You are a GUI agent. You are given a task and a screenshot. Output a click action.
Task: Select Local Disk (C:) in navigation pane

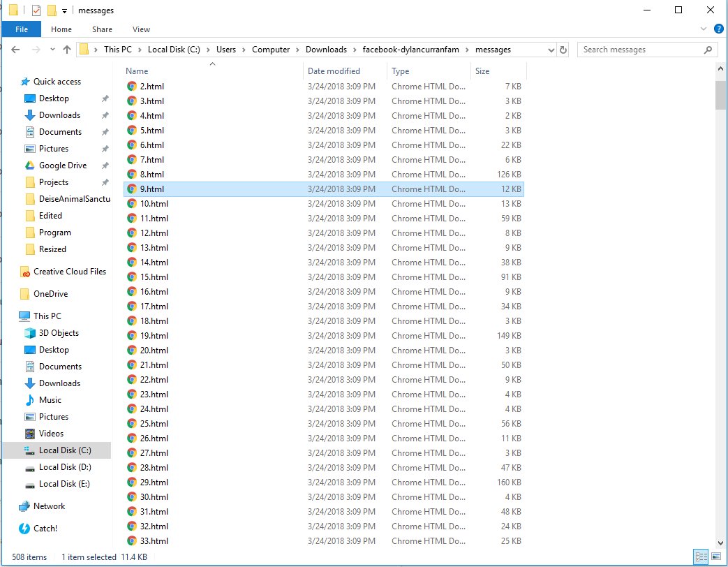(x=57, y=450)
